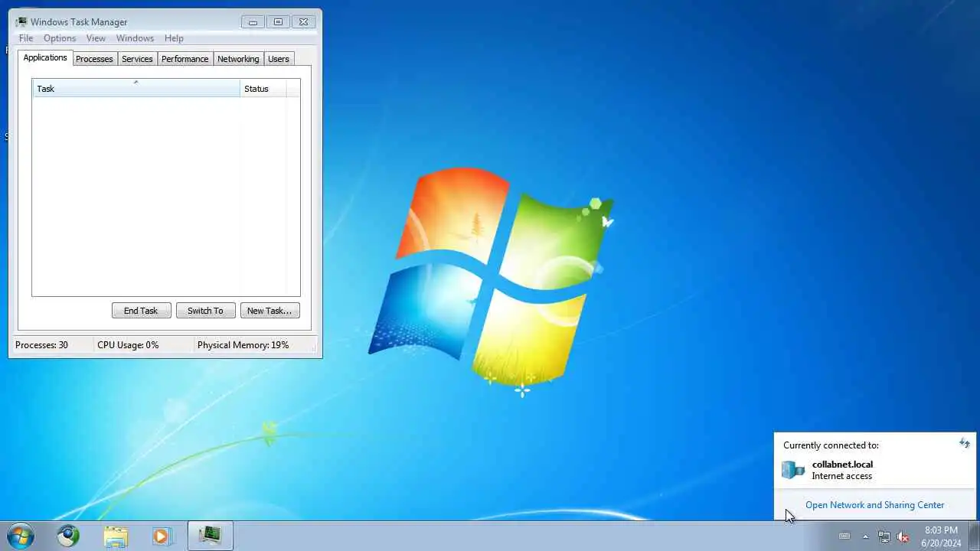
Task: Launch the browser pinned on taskbar
Action: click(x=68, y=535)
